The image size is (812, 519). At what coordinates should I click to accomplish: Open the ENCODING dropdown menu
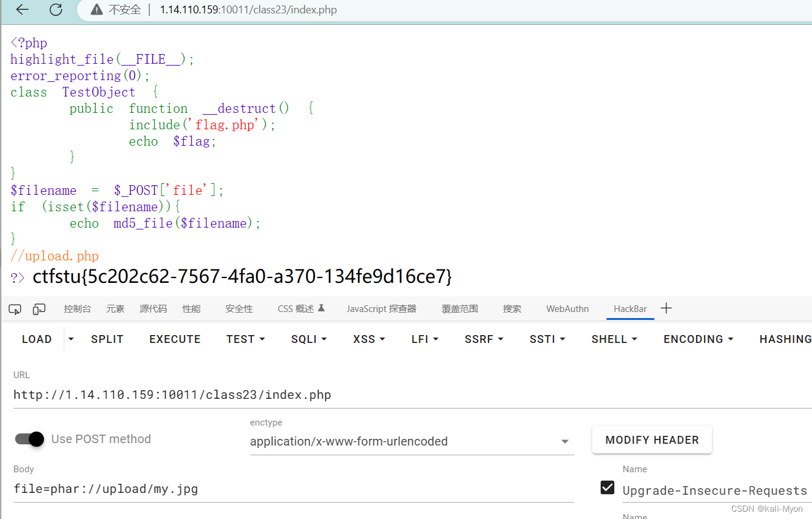(699, 339)
